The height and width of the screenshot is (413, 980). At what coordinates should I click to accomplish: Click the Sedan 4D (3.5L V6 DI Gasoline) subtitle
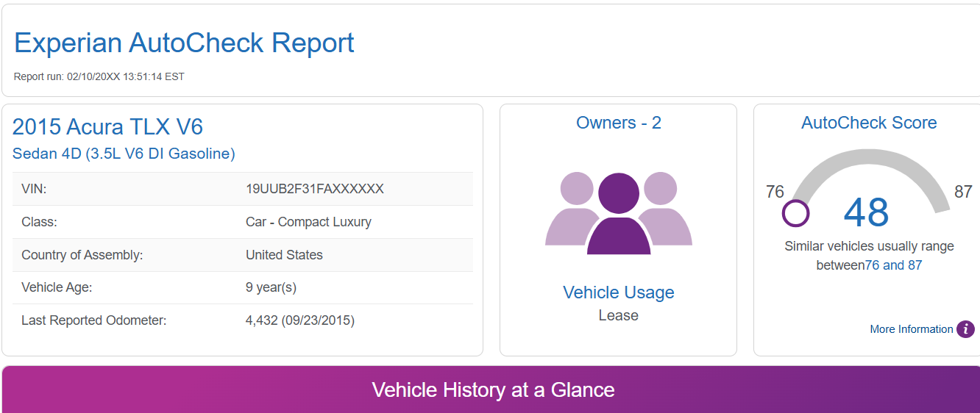124,154
